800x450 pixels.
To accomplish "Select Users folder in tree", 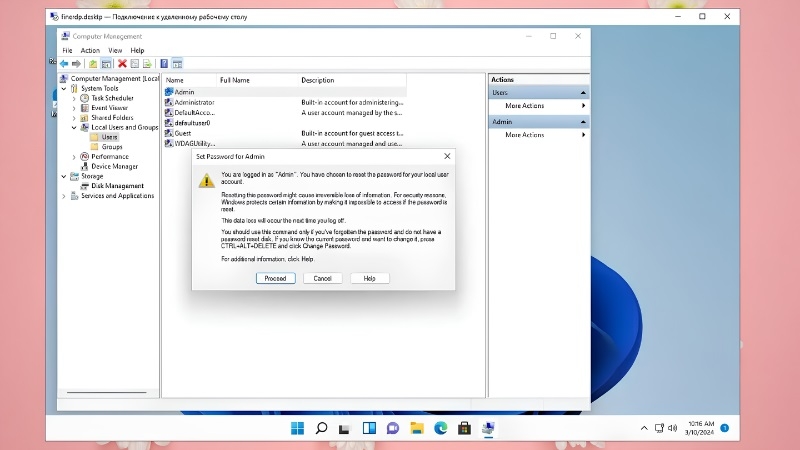I will point(109,137).
